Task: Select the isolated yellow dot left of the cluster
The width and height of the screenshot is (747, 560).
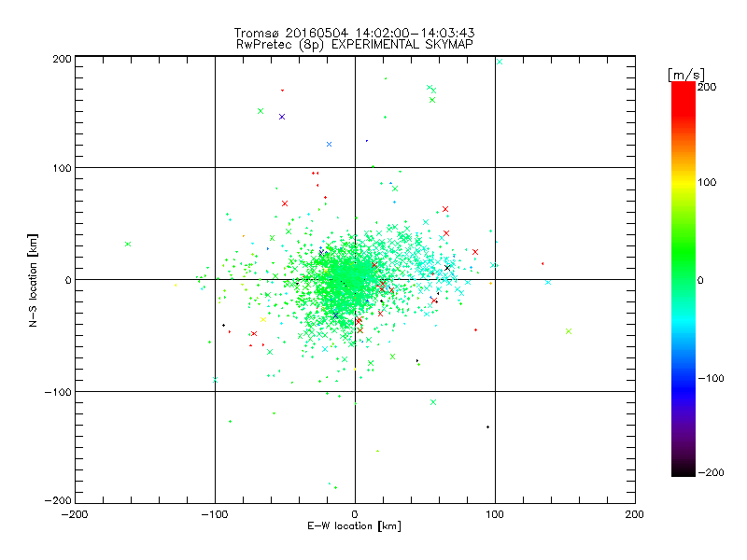Action: pos(176,286)
